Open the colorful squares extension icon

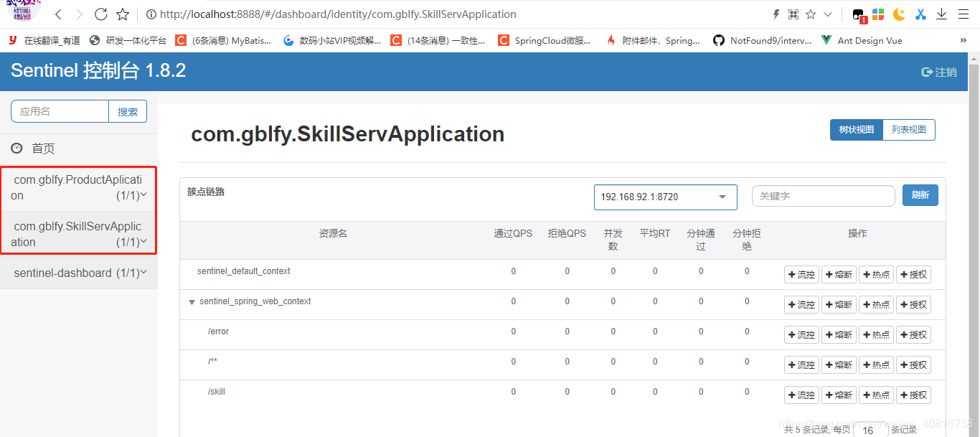(878, 14)
